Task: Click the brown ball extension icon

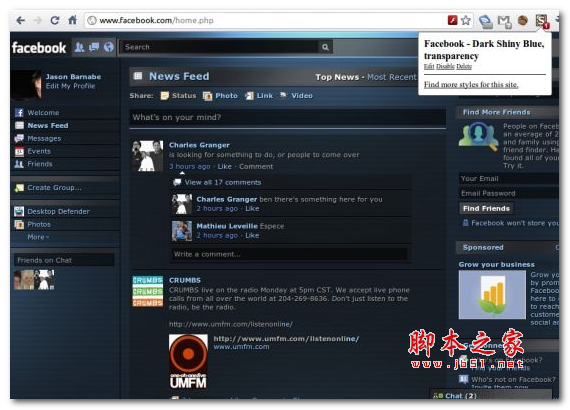Action: click(523, 20)
